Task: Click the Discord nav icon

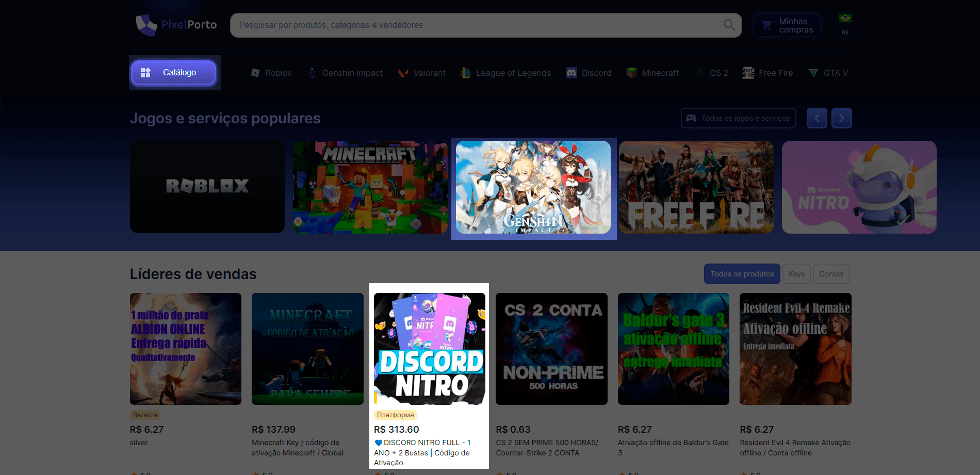Action: pyautogui.click(x=571, y=73)
